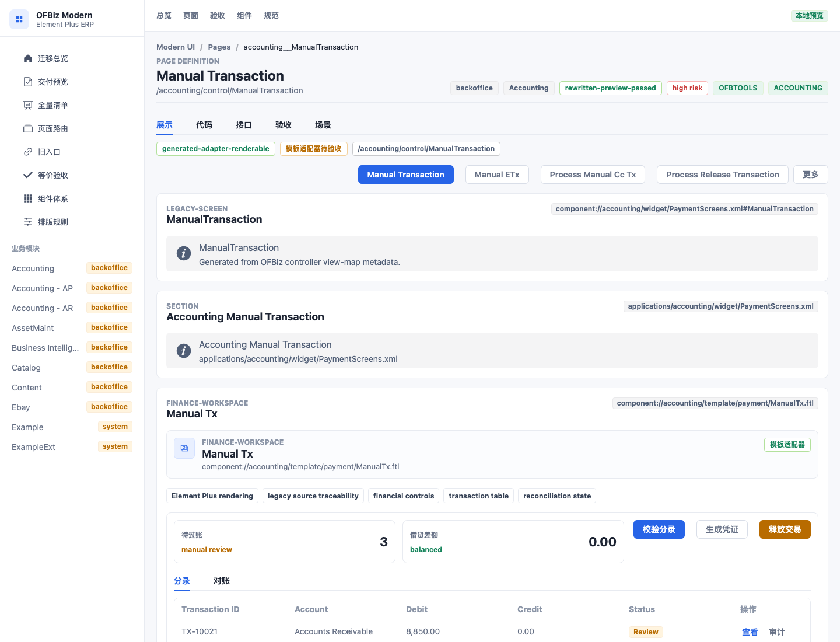Viewport: 840px width, 642px height.
Task: Switch to the 验收 page tab
Action: (x=283, y=125)
